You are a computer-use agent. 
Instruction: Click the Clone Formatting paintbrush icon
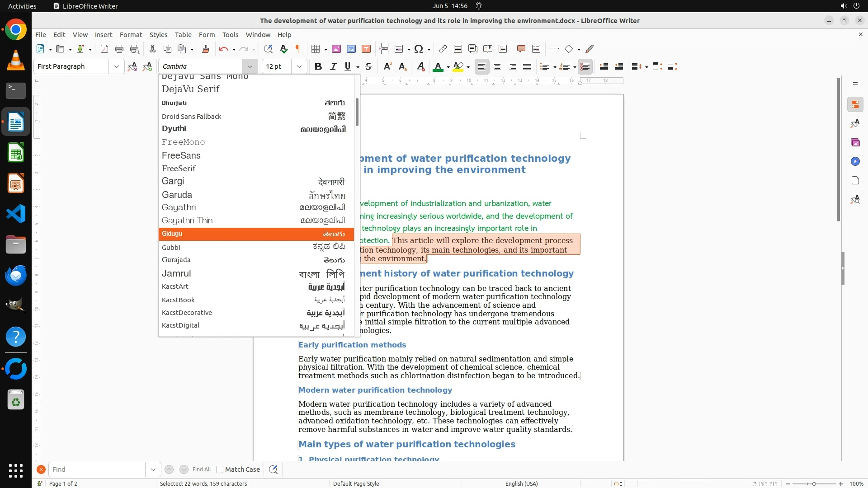pos(206,49)
